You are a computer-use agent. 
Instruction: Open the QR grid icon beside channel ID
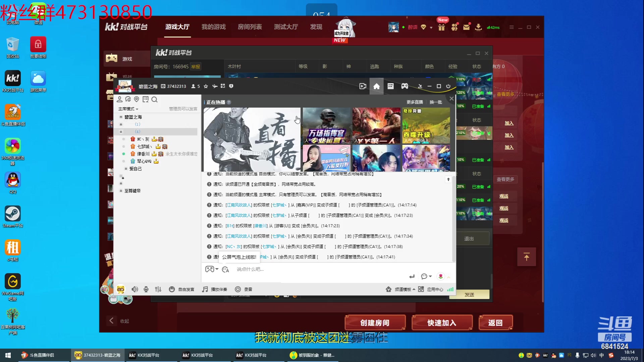(x=223, y=86)
